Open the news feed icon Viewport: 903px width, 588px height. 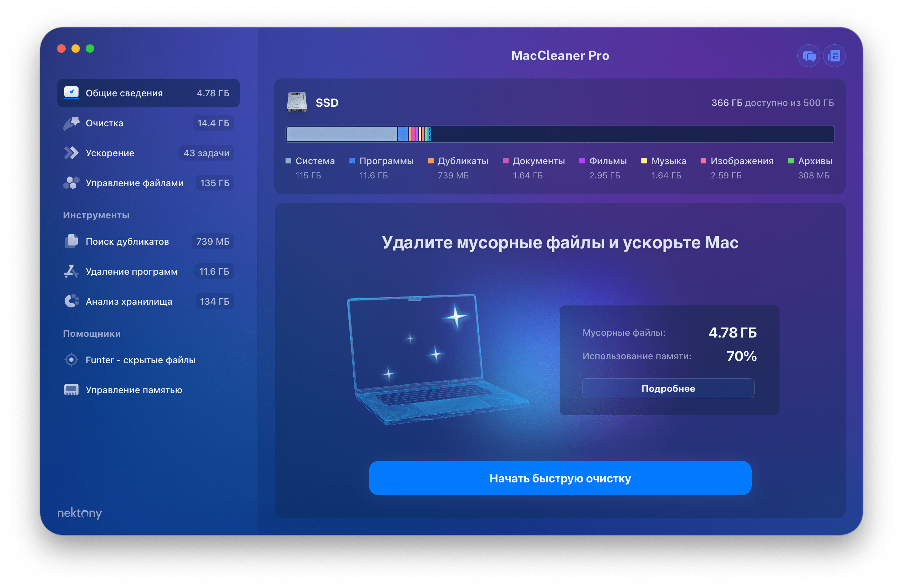pos(834,56)
